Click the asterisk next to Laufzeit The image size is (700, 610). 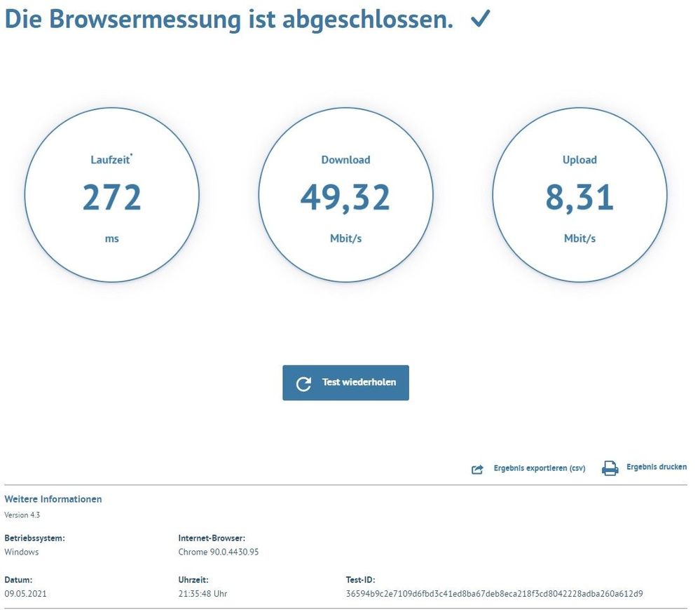[x=132, y=154]
